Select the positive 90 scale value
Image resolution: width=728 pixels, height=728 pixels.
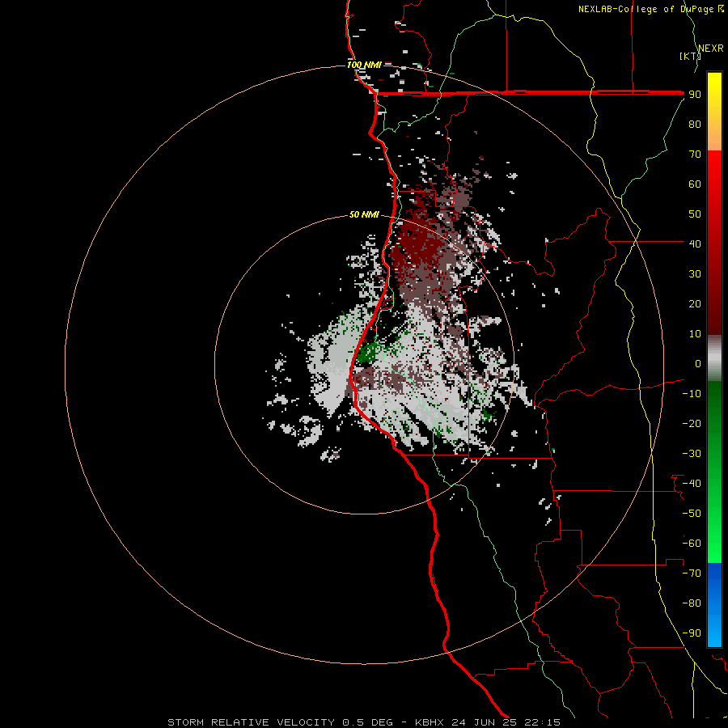point(695,95)
